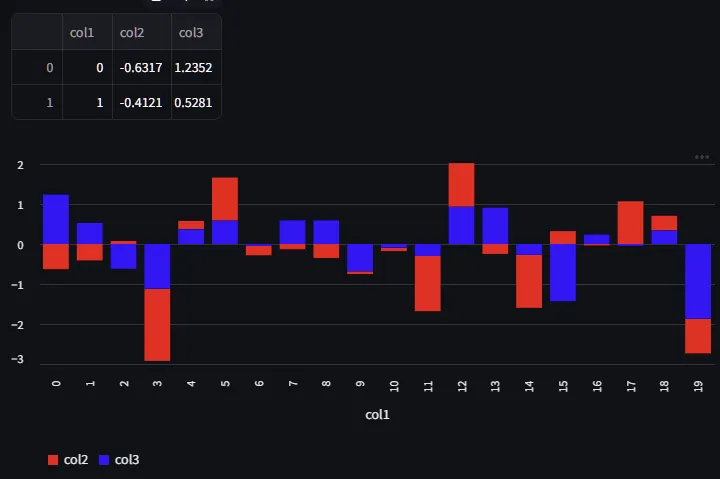Click the blue col3 segment of bar 4
The image size is (720, 479).
[x=191, y=237]
